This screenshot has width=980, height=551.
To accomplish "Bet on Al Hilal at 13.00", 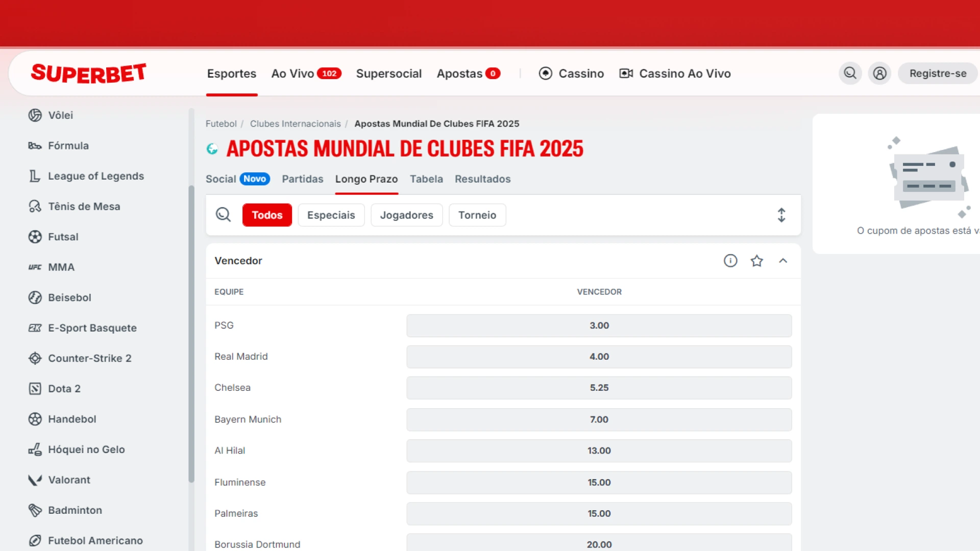I will click(x=599, y=450).
